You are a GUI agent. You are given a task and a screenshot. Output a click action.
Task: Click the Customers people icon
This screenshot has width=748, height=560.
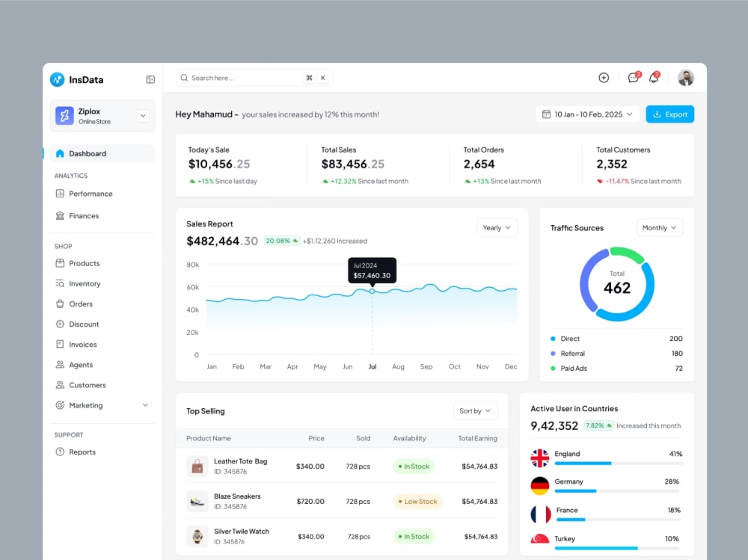60,384
